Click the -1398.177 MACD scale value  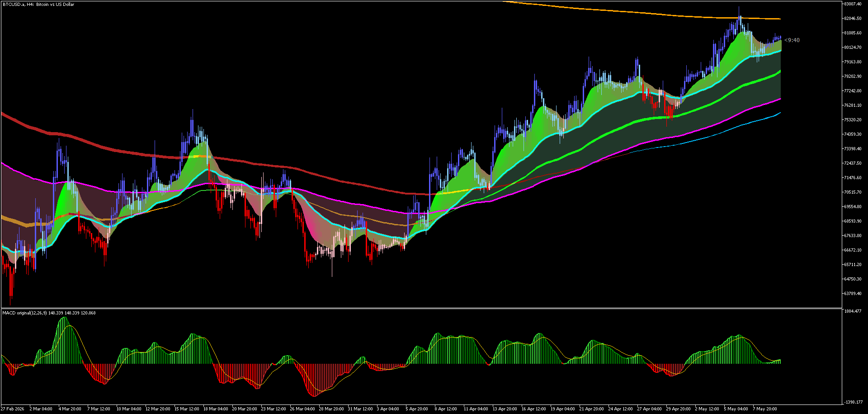(x=853, y=402)
